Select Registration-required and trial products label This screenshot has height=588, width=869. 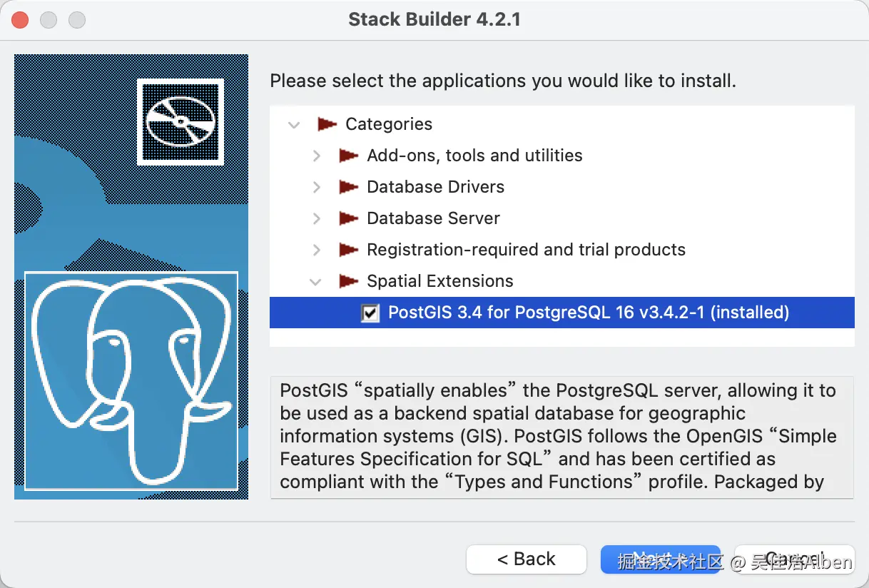click(x=526, y=250)
